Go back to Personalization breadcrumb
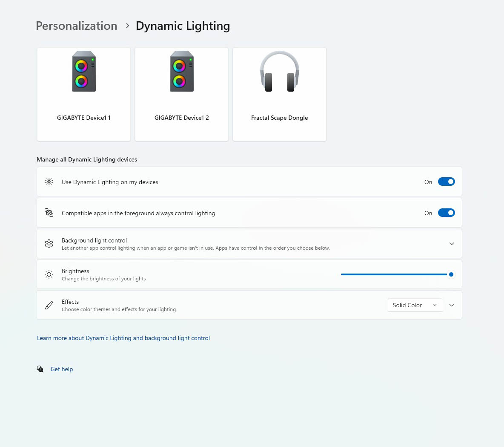The width and height of the screenshot is (504, 447). click(x=77, y=26)
